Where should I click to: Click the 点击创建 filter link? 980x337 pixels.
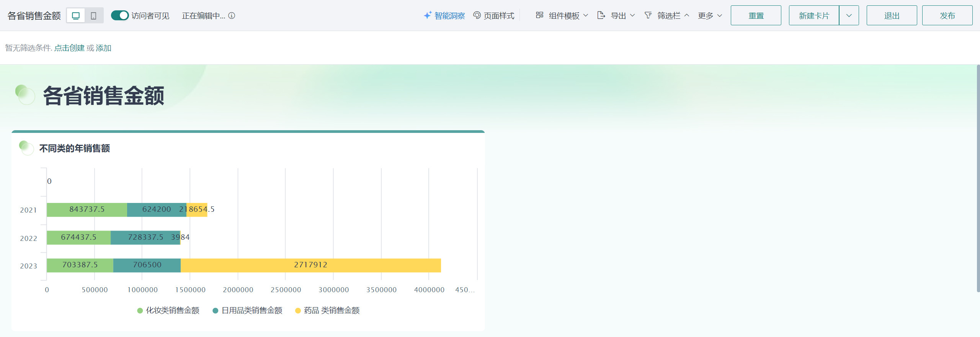coord(69,48)
